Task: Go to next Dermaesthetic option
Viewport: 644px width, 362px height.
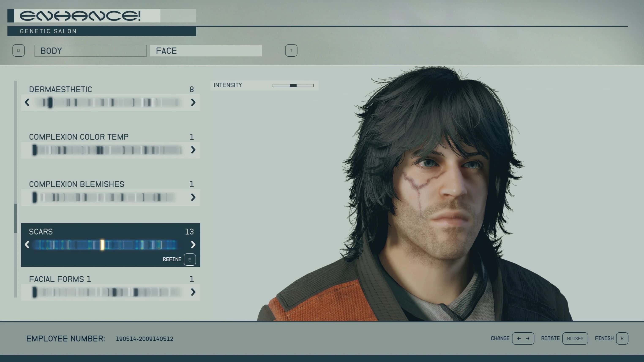Action: pos(193,102)
